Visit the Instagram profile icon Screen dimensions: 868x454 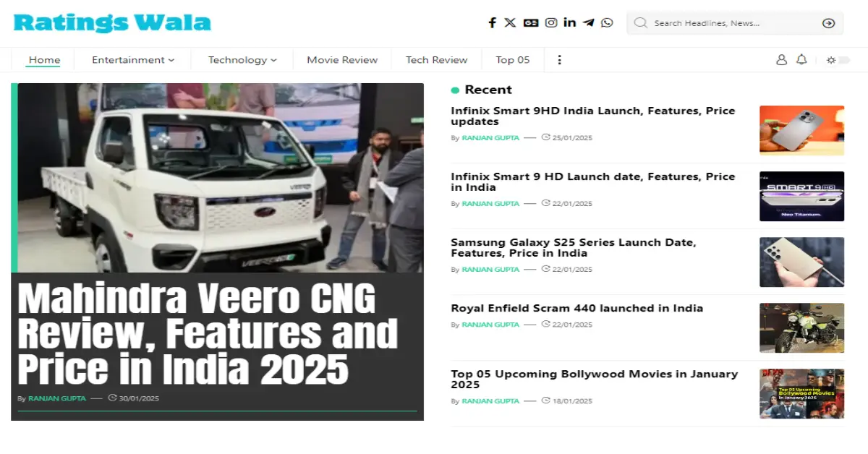pos(551,23)
